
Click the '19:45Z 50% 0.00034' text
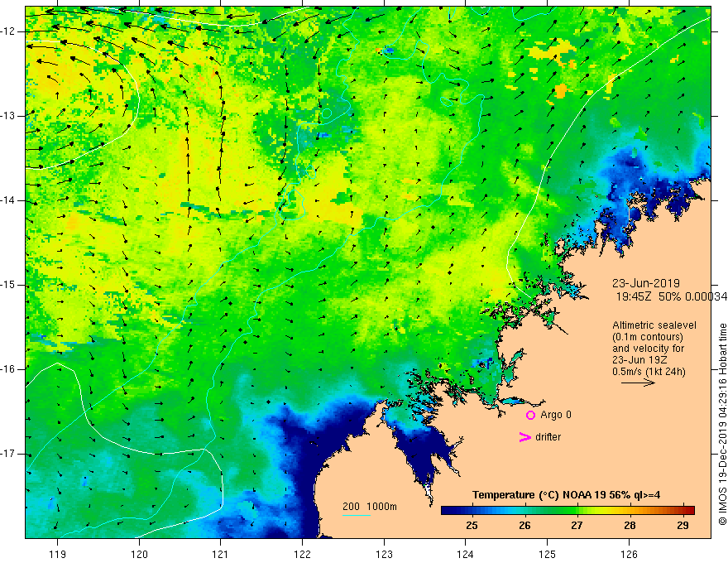(x=672, y=296)
